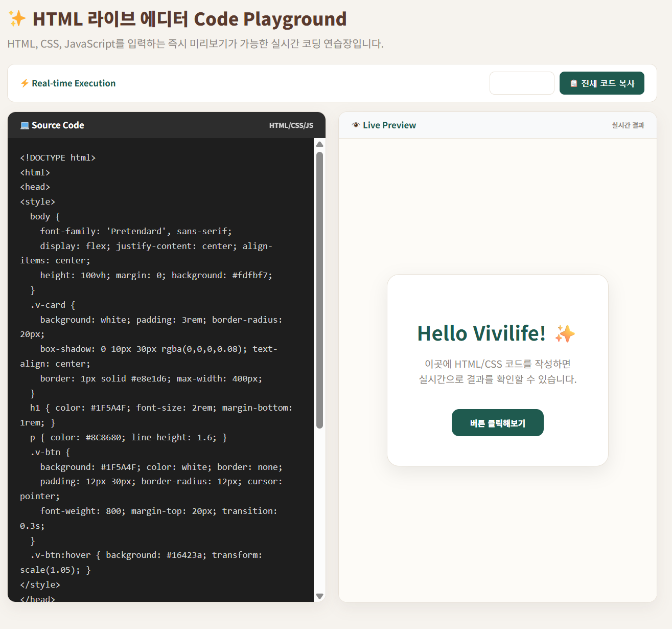Click the 'scale(1.05); }' code line
This screenshot has height=629, width=672.
pos(55,570)
